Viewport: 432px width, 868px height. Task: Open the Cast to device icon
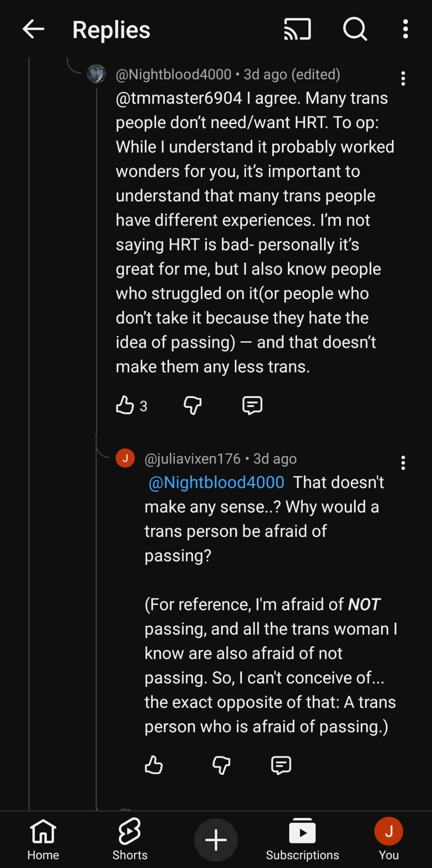[298, 30]
